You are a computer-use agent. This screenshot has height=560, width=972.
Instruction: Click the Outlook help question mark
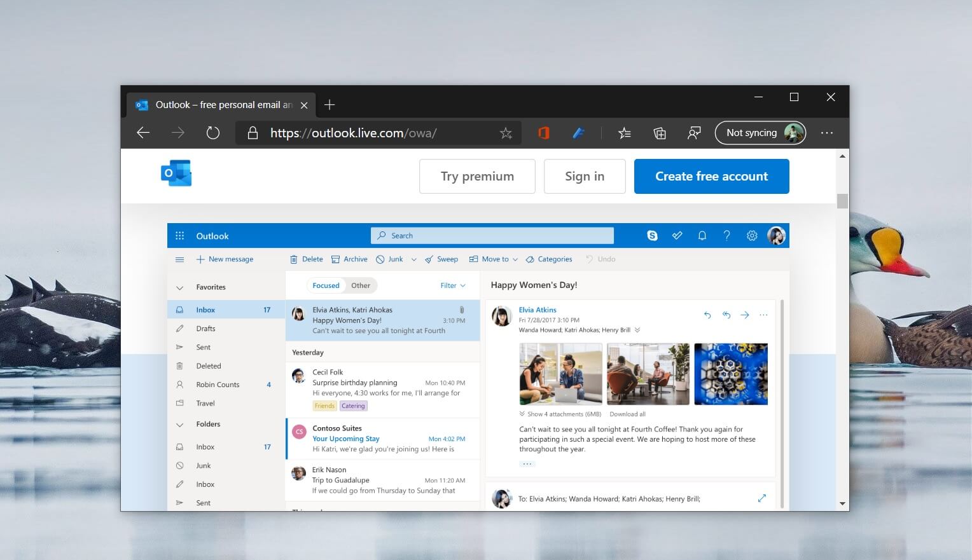pyautogui.click(x=726, y=235)
